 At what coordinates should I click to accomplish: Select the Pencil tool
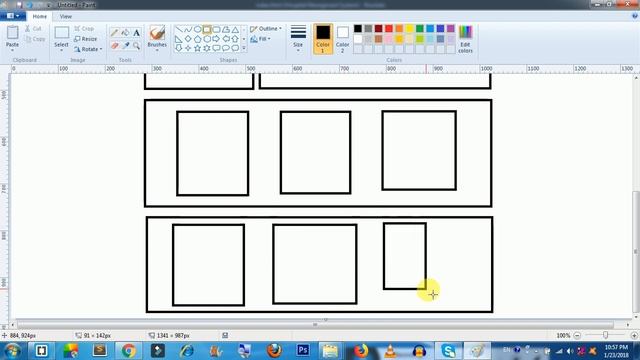tap(115, 33)
